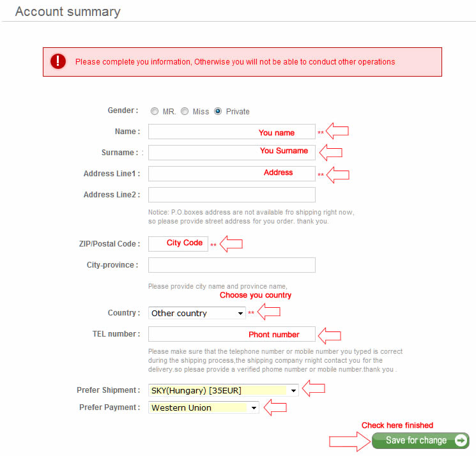Click the ZIP/Postal Code field
Image resolution: width=476 pixels, height=456 pixels.
tap(157, 244)
